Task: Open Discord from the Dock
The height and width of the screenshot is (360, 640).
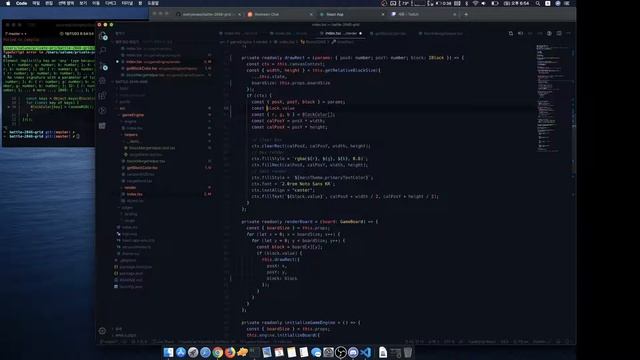Action: [x=353, y=352]
